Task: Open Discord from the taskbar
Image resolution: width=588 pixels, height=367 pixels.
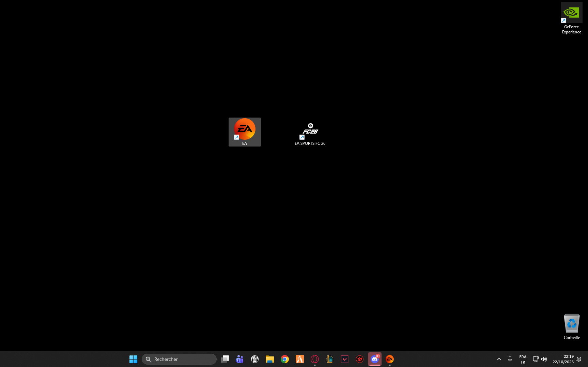Action: (375, 359)
